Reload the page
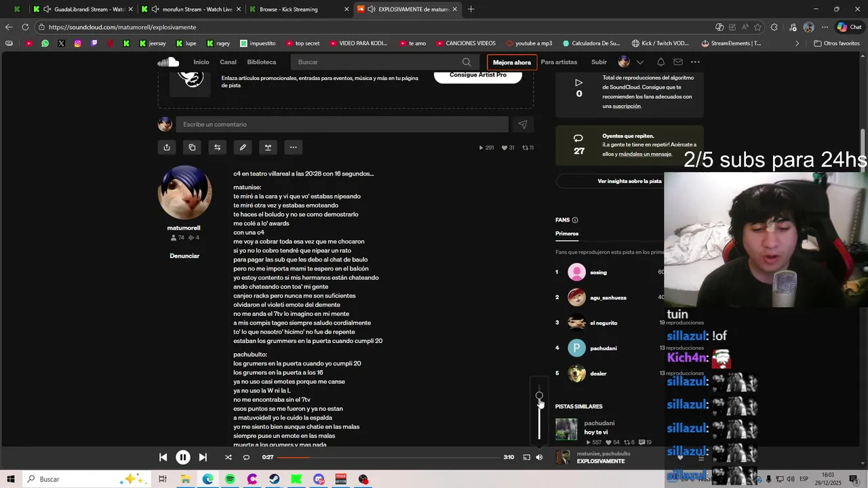 25,27
